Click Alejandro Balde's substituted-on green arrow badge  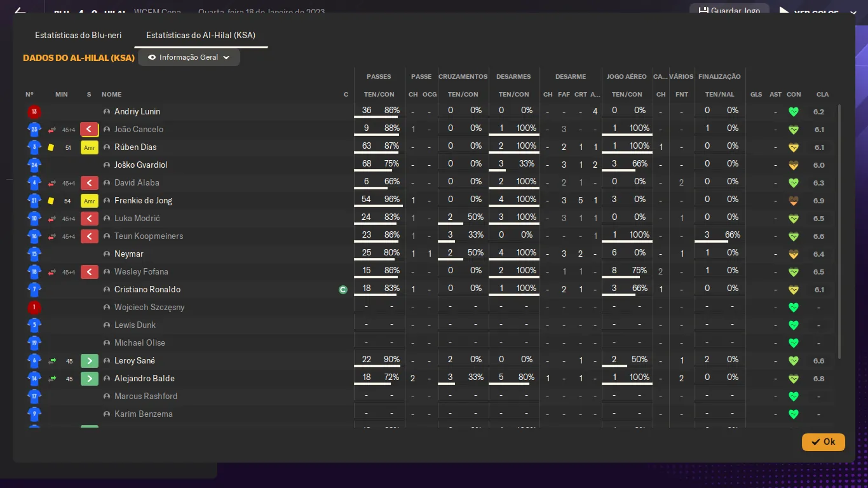pos(89,379)
